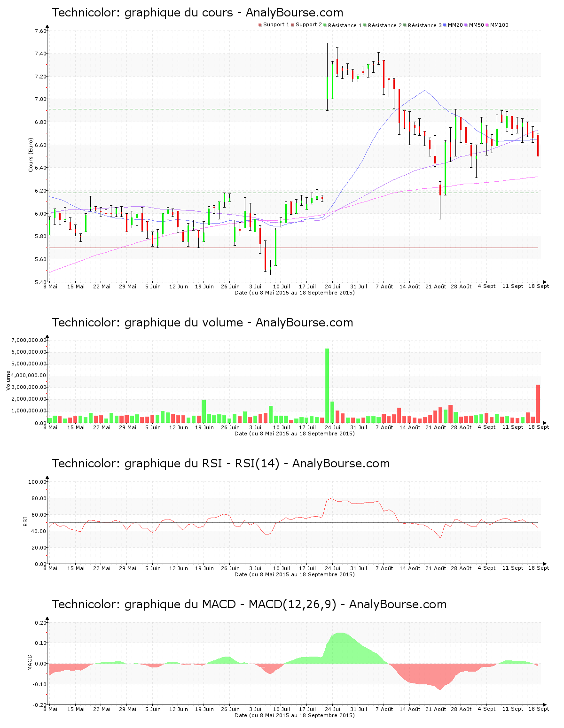564x728 pixels.
Task: Select the Support 2 legend entry
Action: click(308, 25)
